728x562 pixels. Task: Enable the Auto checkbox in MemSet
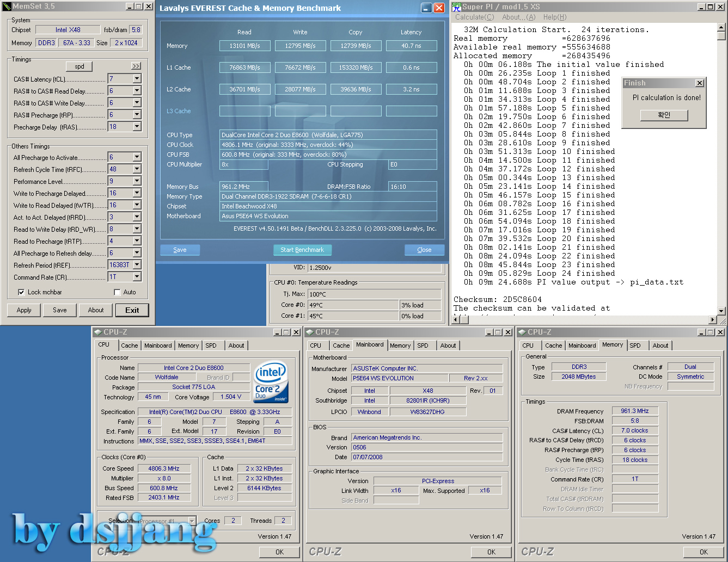(117, 292)
